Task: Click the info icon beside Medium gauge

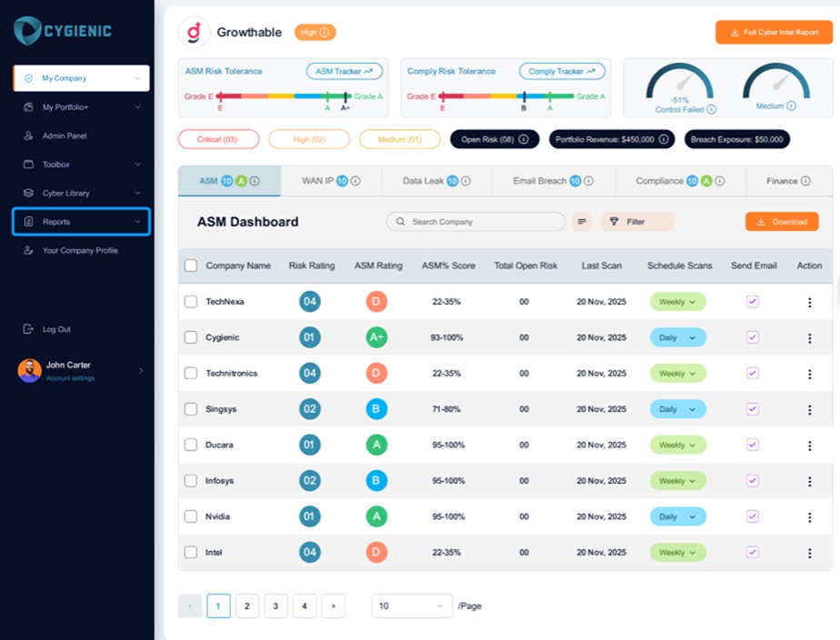Action: pos(791,106)
